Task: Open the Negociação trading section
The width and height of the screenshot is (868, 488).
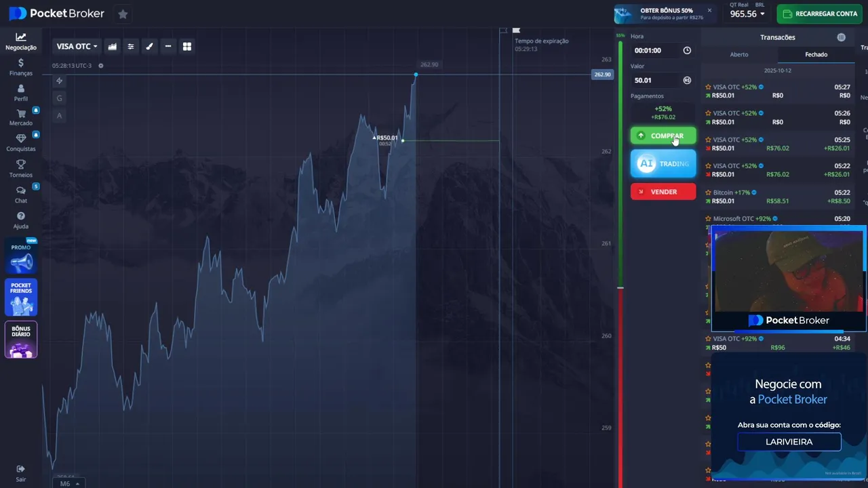Action: (x=21, y=41)
